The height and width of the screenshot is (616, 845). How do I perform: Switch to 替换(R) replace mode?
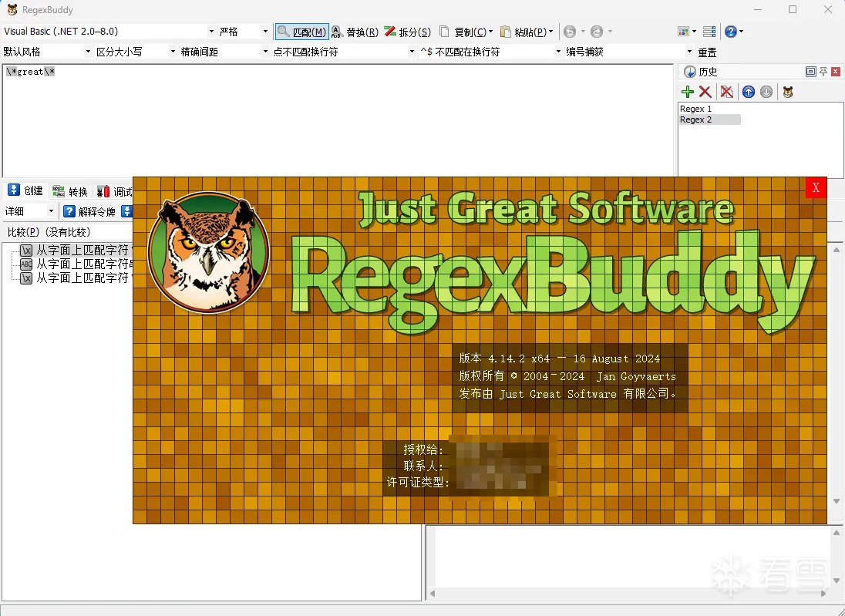point(355,32)
